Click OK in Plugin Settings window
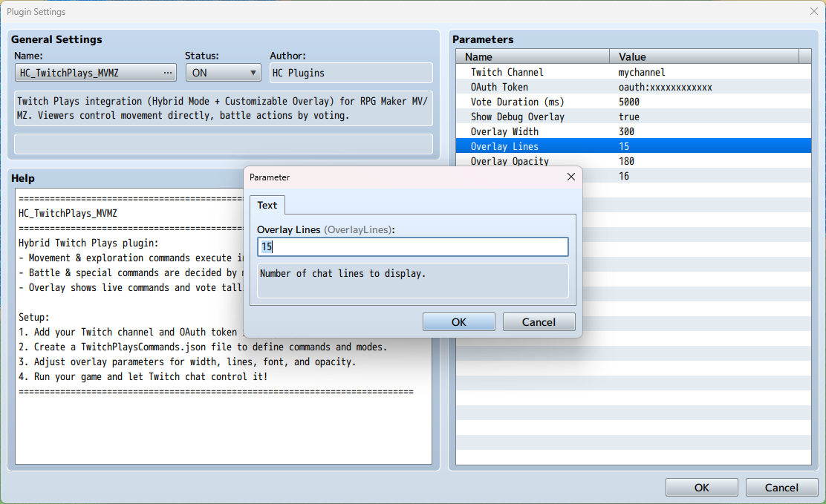This screenshot has height=504, width=826. [702, 488]
